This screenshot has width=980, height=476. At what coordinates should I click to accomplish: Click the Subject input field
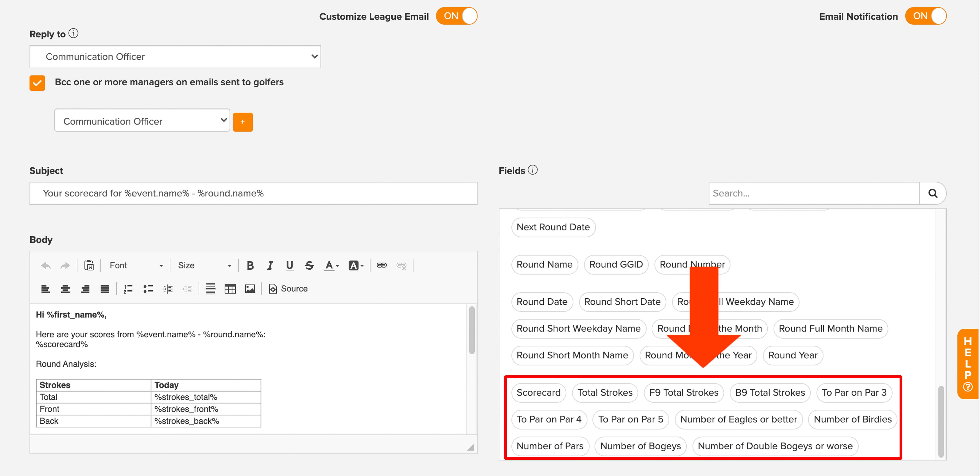coord(253,194)
